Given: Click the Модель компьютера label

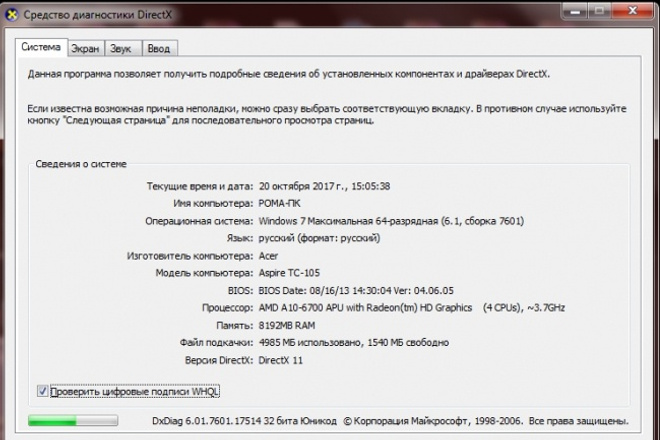Looking at the screenshot, I should click(204, 273).
